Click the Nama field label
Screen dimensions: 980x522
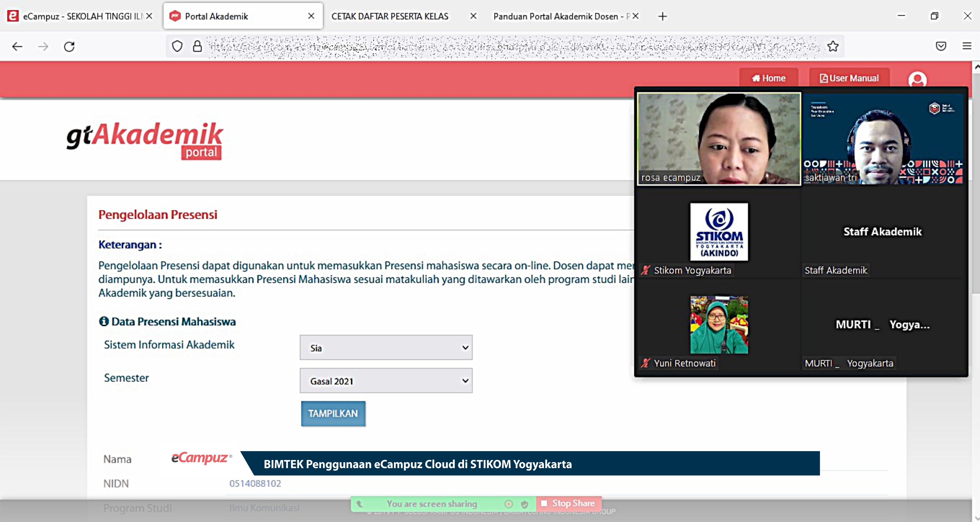click(x=117, y=459)
